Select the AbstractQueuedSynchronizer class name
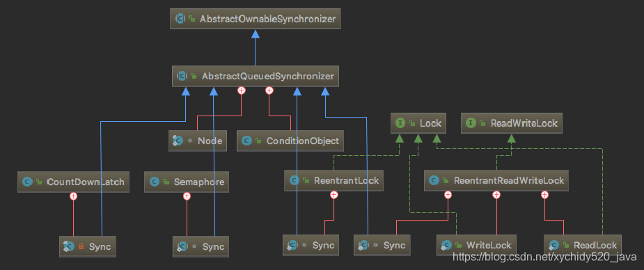The height and width of the screenshot is (270, 644). 268,76
